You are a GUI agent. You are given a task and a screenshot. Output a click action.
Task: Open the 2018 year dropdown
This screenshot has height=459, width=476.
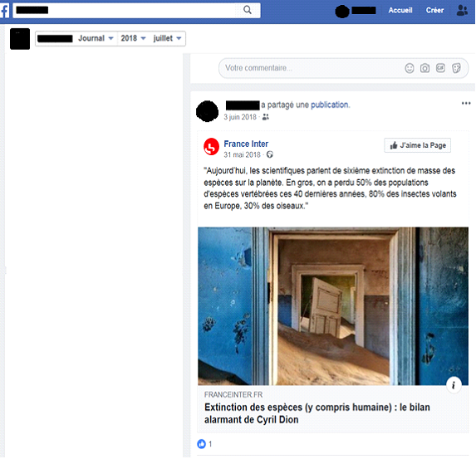(x=133, y=38)
